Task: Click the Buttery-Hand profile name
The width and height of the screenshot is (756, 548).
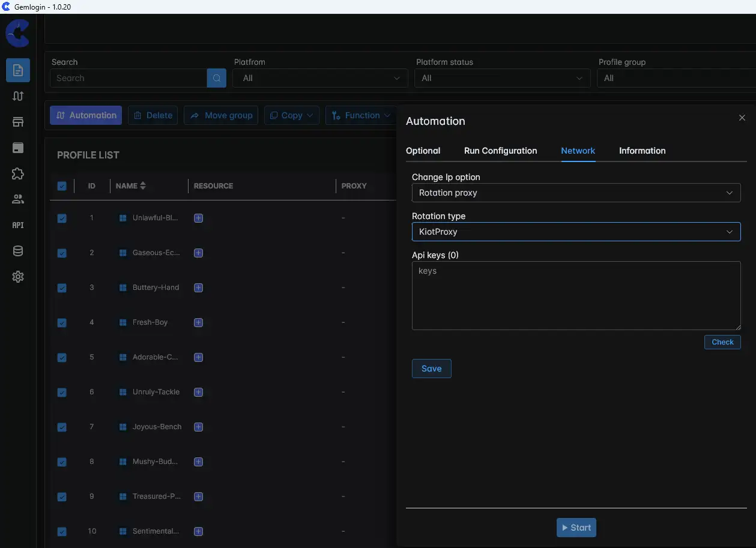Action: pyautogui.click(x=156, y=288)
